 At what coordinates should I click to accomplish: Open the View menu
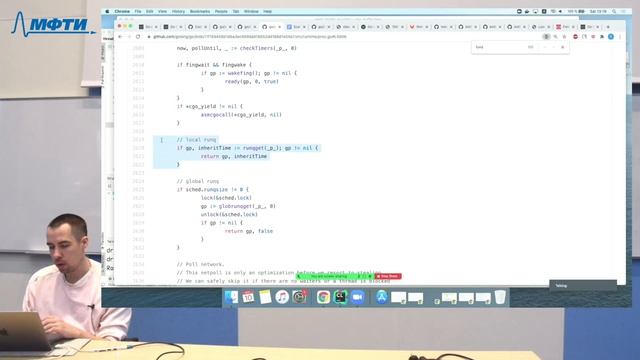click(162, 11)
